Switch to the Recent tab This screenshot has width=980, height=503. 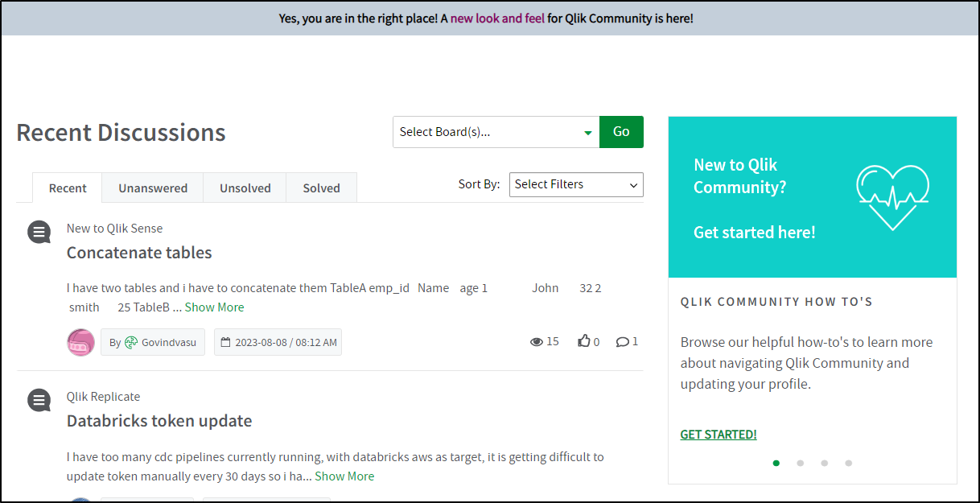pyautogui.click(x=68, y=188)
